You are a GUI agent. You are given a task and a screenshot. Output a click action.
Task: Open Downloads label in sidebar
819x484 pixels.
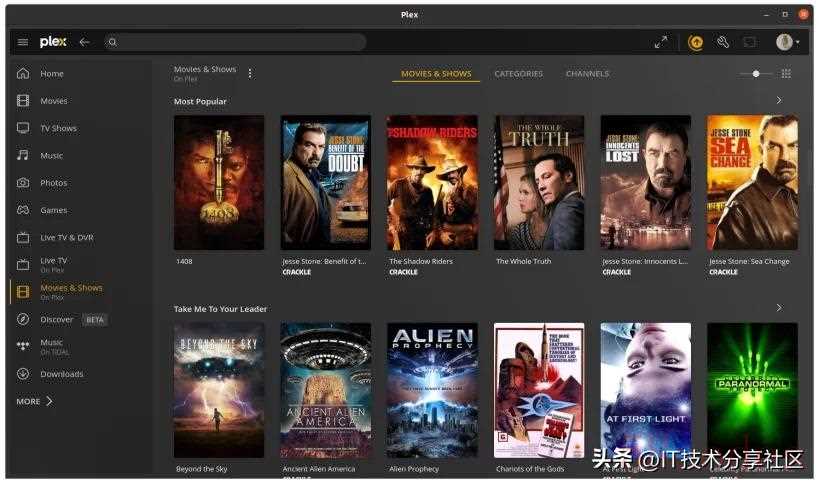(x=62, y=374)
